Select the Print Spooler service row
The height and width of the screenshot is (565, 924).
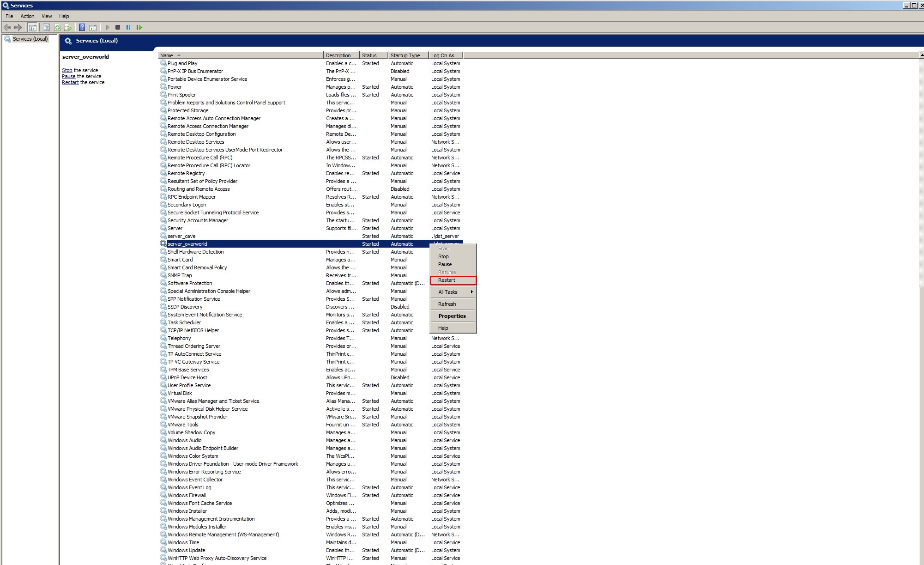point(181,95)
